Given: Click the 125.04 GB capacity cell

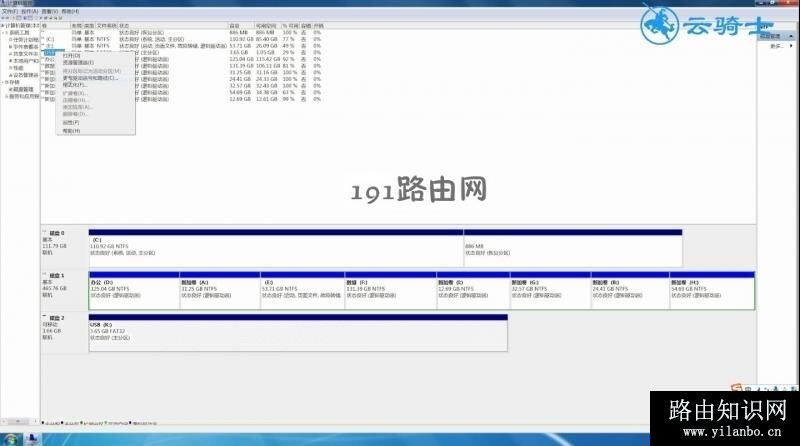Looking at the screenshot, I should pos(241,59).
